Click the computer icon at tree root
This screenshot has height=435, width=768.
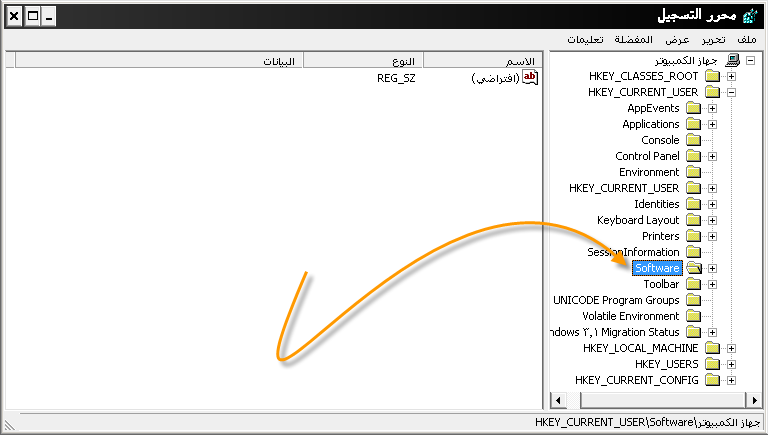point(732,60)
